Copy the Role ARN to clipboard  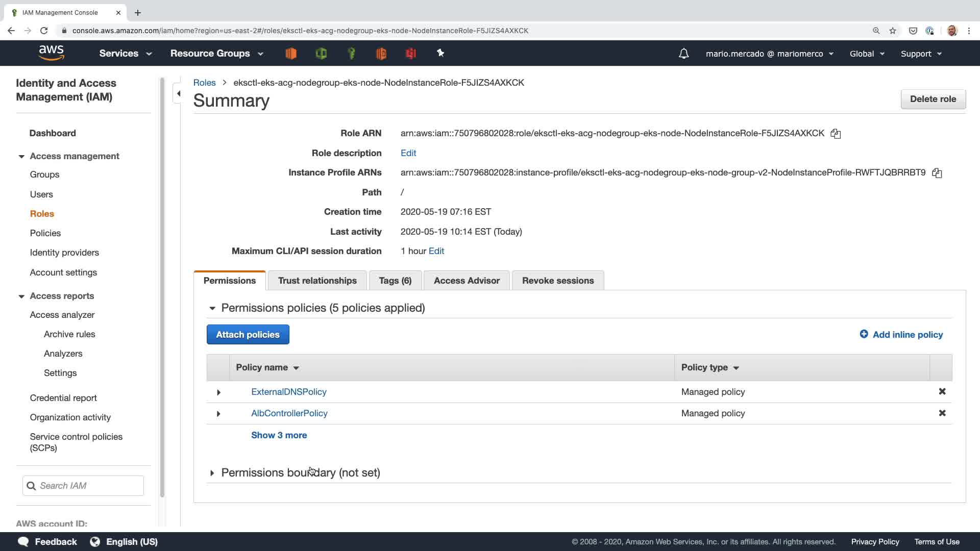[x=836, y=134]
